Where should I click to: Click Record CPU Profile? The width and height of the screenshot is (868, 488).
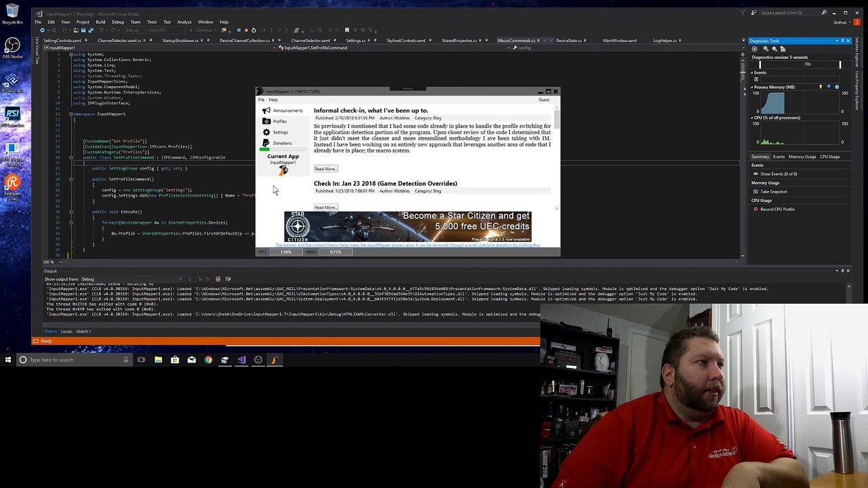774,209
